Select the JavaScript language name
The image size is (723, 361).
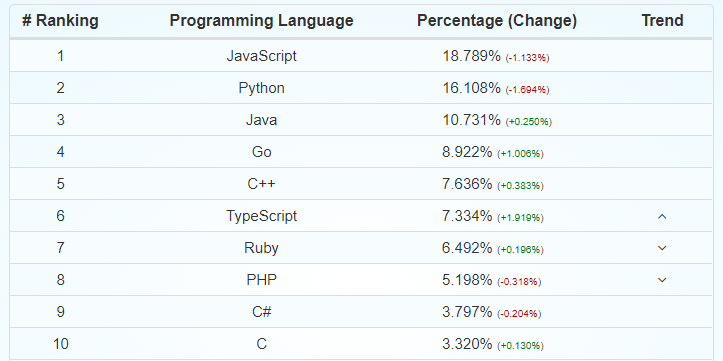(261, 56)
